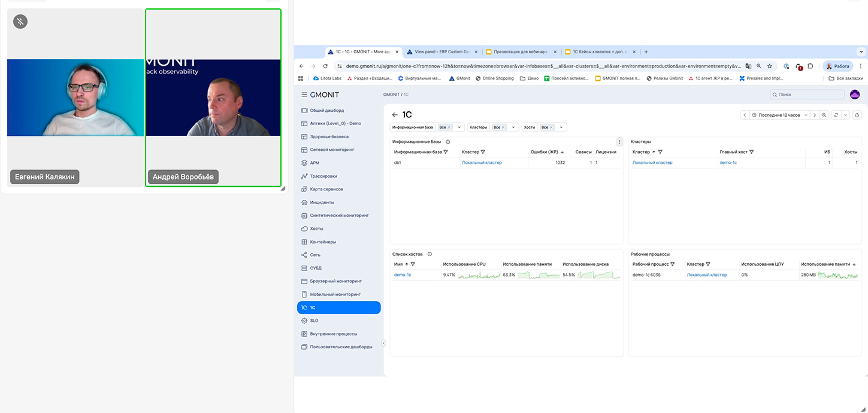
Task: Open the 'Последние 12 часов' time range dropdown
Action: [x=779, y=115]
